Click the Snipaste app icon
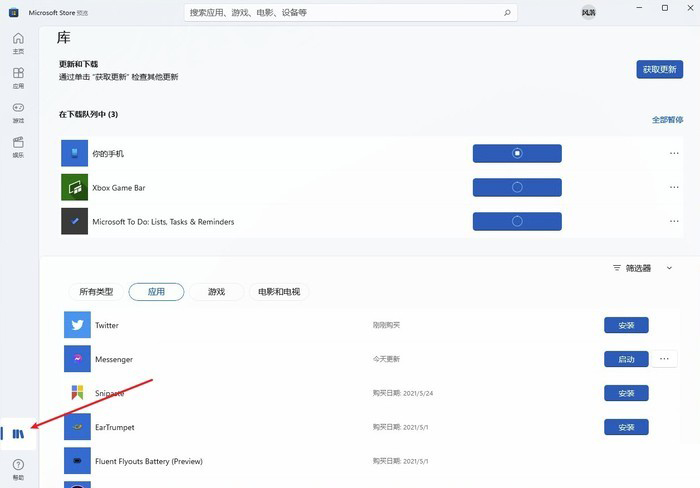The image size is (700, 488). (77, 393)
